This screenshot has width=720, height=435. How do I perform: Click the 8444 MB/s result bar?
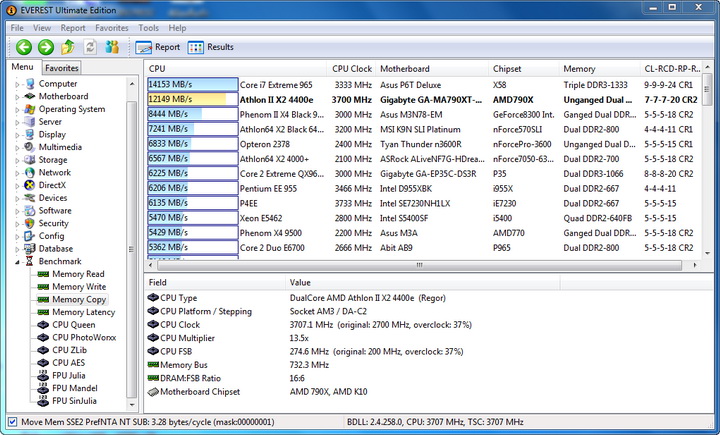tap(192, 114)
